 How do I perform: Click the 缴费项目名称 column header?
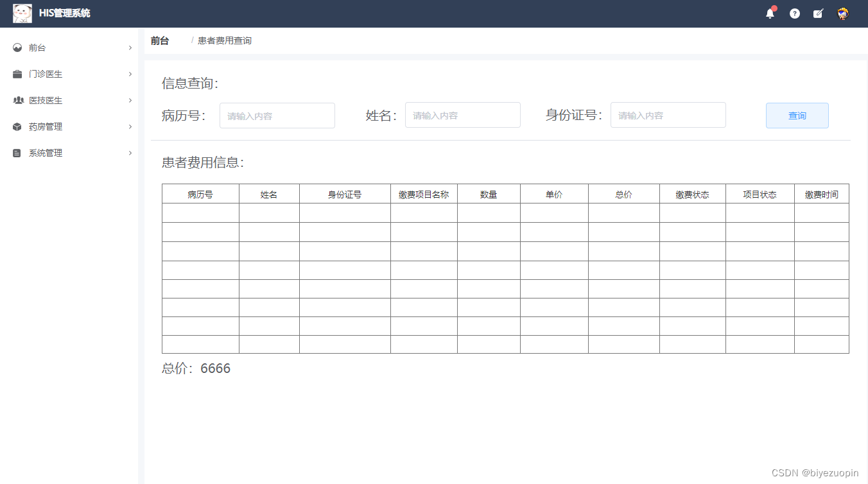tap(424, 194)
